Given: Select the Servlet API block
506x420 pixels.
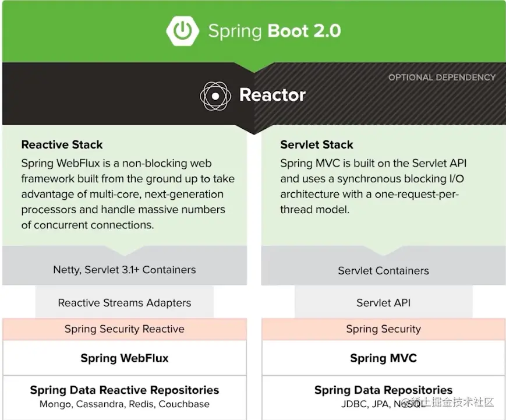Looking at the screenshot, I should pyautogui.click(x=383, y=303).
